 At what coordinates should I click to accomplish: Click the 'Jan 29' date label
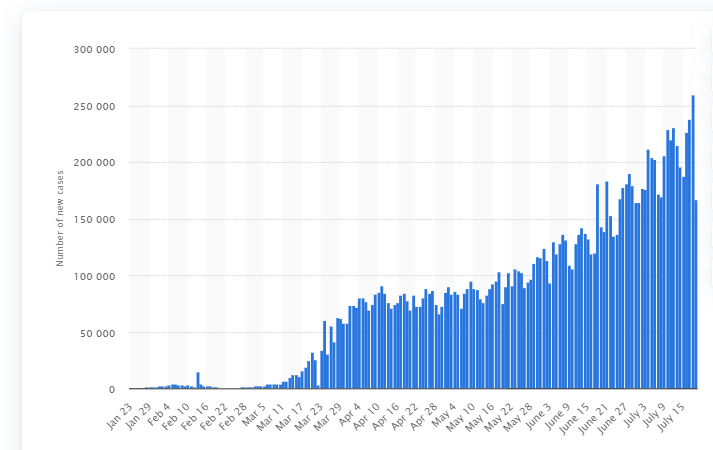pyautogui.click(x=139, y=416)
